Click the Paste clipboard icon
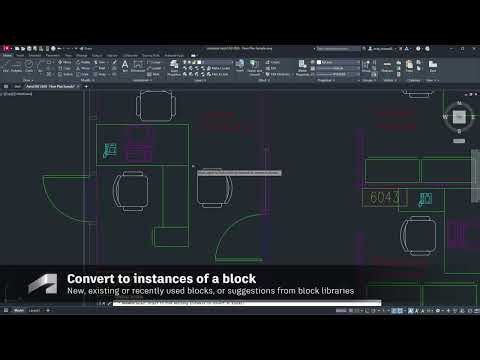Viewport: 480px width, 360px height. click(409, 66)
